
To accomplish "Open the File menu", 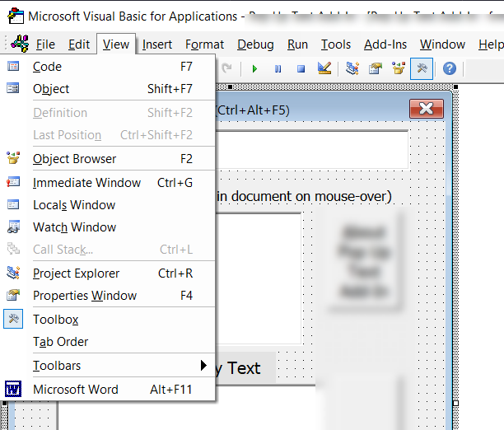I will [45, 44].
